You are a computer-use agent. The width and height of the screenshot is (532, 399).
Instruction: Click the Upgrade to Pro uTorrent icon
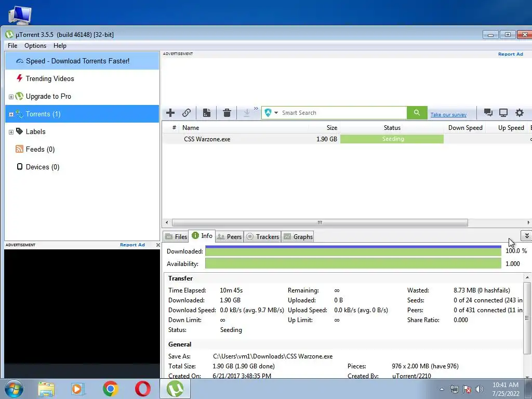tap(19, 96)
